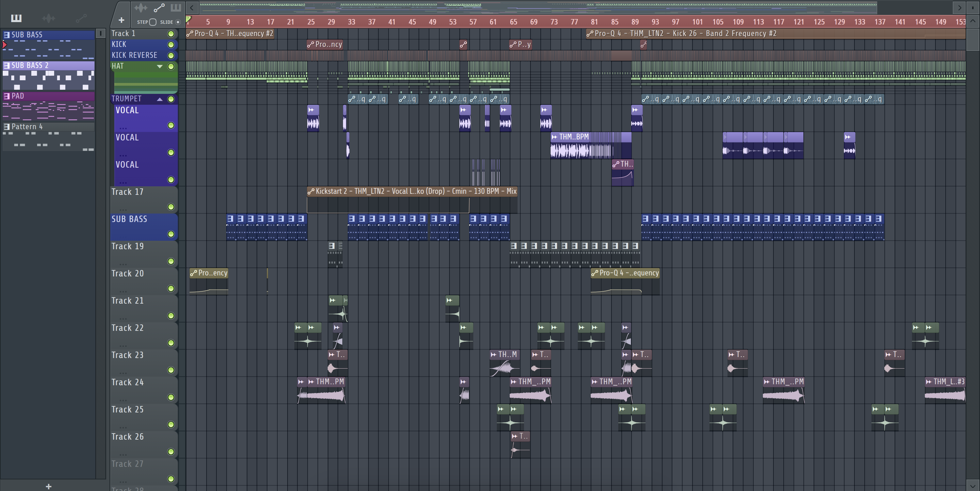Select the Pro..ncy automation clip on the KICK track

point(325,45)
